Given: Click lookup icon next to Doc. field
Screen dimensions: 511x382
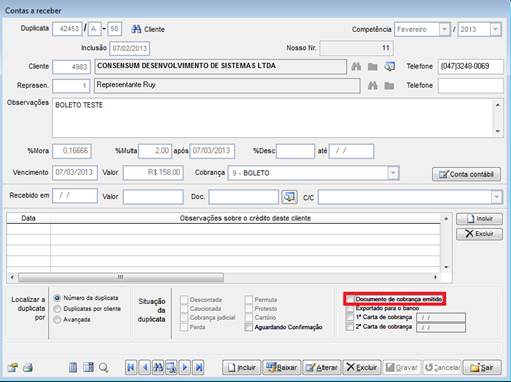Looking at the screenshot, I should [x=289, y=197].
